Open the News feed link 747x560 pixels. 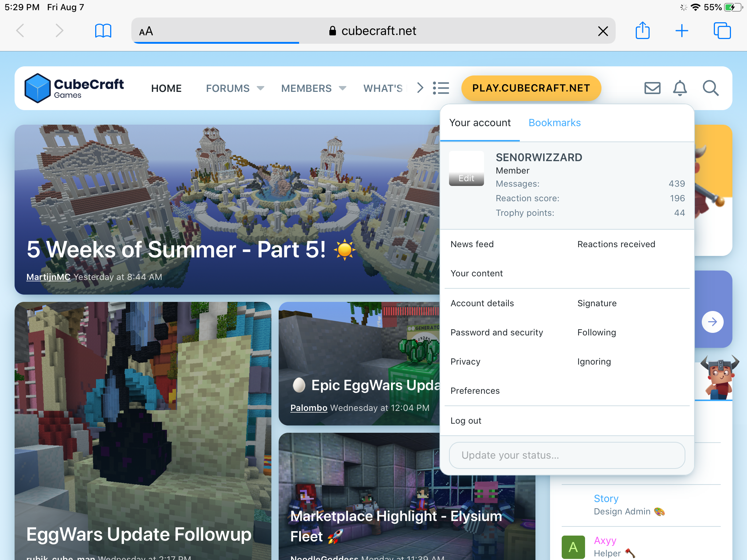(472, 244)
